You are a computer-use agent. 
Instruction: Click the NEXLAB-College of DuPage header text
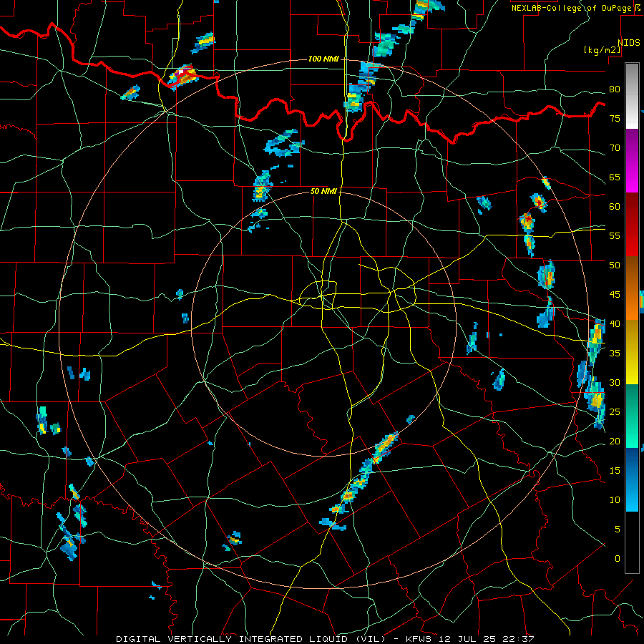(x=576, y=8)
